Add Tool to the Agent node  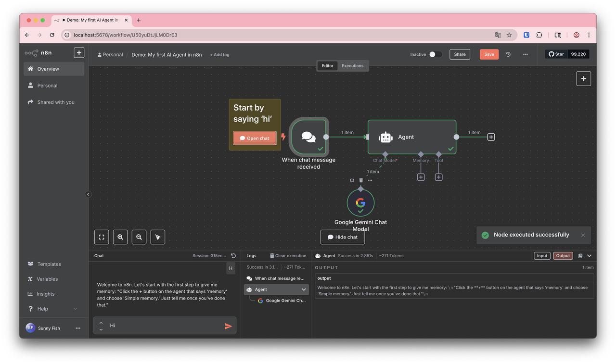(438, 177)
